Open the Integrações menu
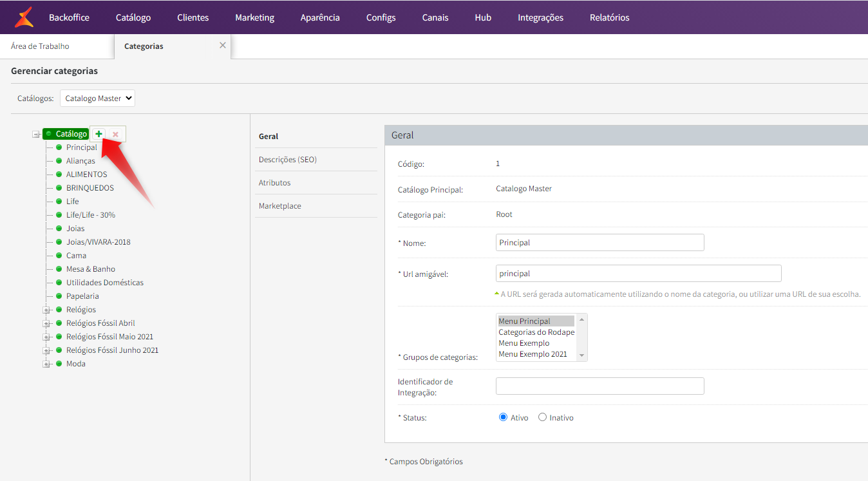The image size is (868, 481). pyautogui.click(x=540, y=17)
